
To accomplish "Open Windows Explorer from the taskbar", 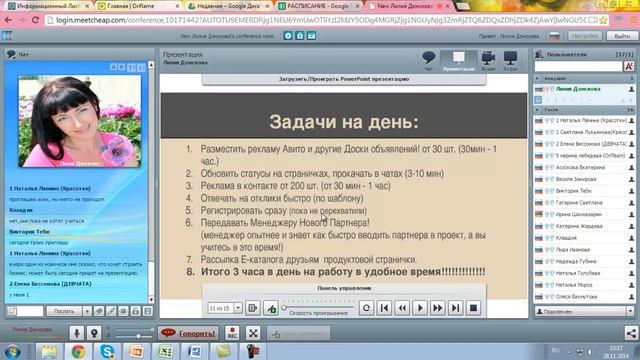I will 49,351.
